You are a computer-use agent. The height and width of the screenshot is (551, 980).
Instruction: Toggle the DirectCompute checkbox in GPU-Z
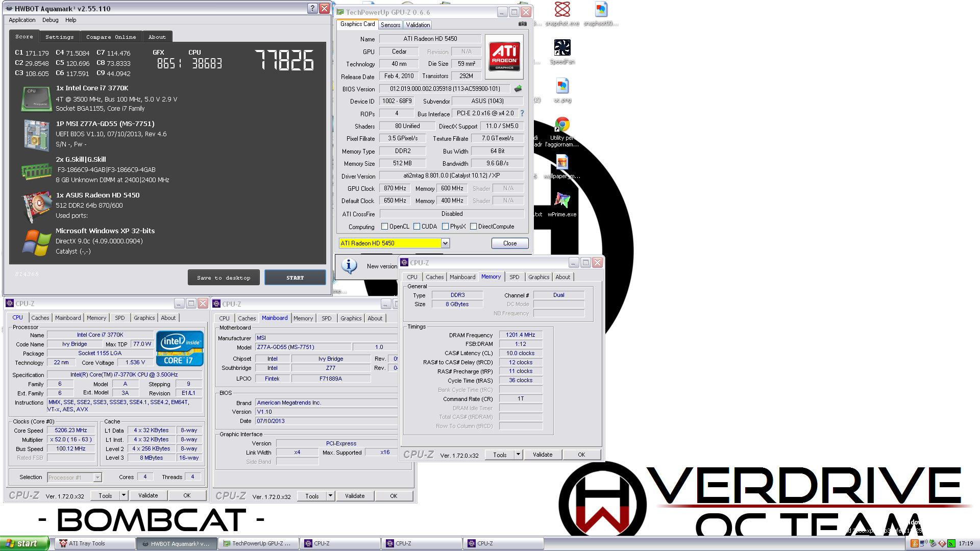click(474, 227)
